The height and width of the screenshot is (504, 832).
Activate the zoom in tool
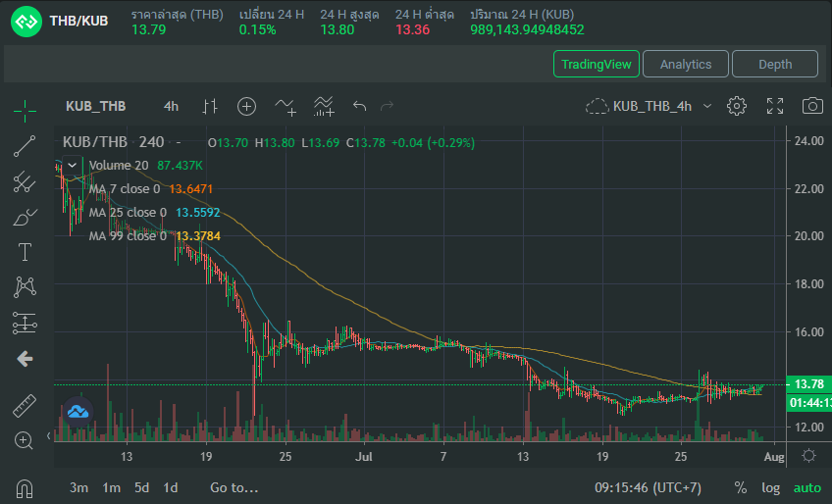click(24, 440)
